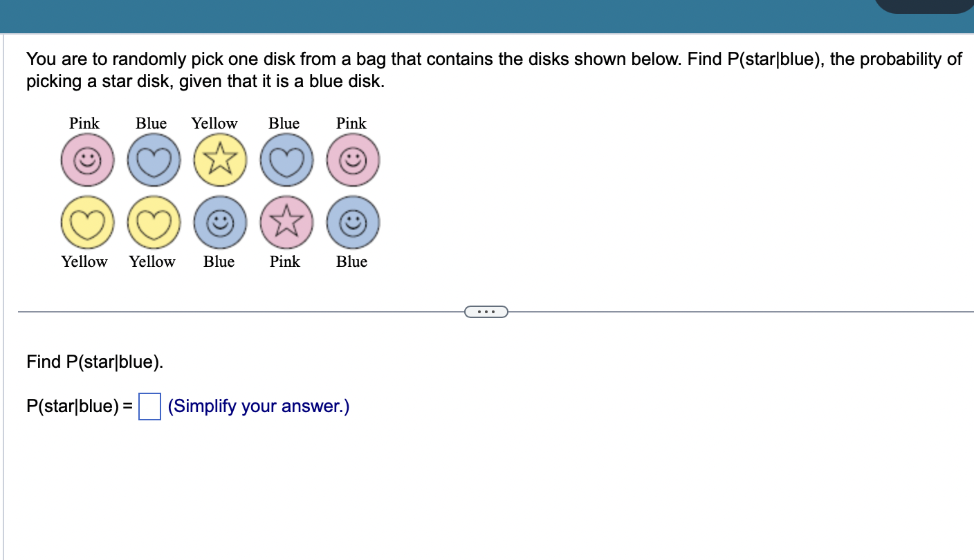Click the Simplify your answer text
The height and width of the screenshot is (560, 974).
(257, 406)
